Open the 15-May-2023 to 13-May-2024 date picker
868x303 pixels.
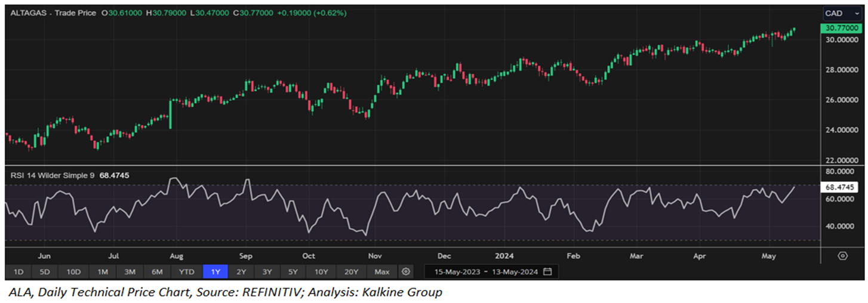tap(485, 272)
